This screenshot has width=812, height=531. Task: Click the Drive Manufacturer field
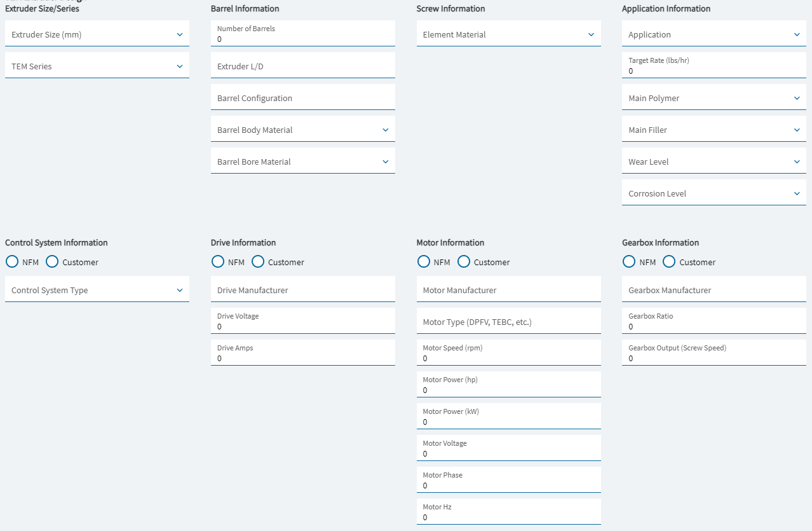pos(302,289)
